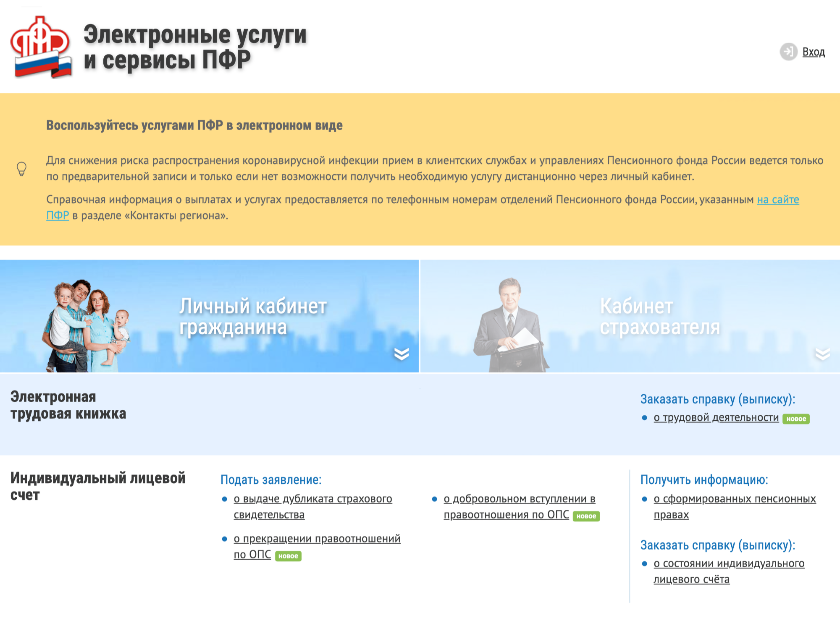Click the businessman photo in insurer banner
The width and height of the screenshot is (840, 629).
point(510,325)
